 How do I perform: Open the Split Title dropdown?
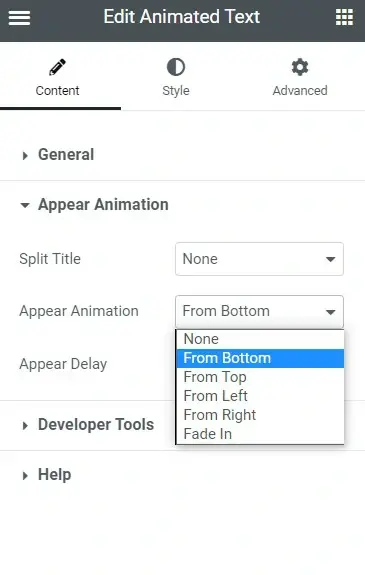coord(259,259)
